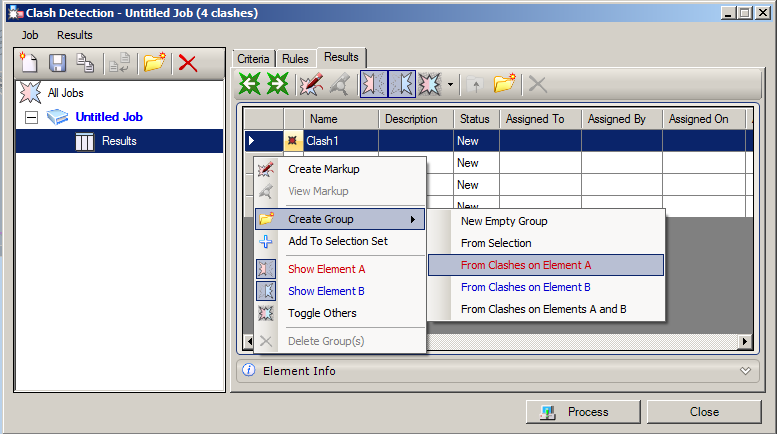
Task: Open dropdown arrow next to Toggle Others
Action: point(450,84)
